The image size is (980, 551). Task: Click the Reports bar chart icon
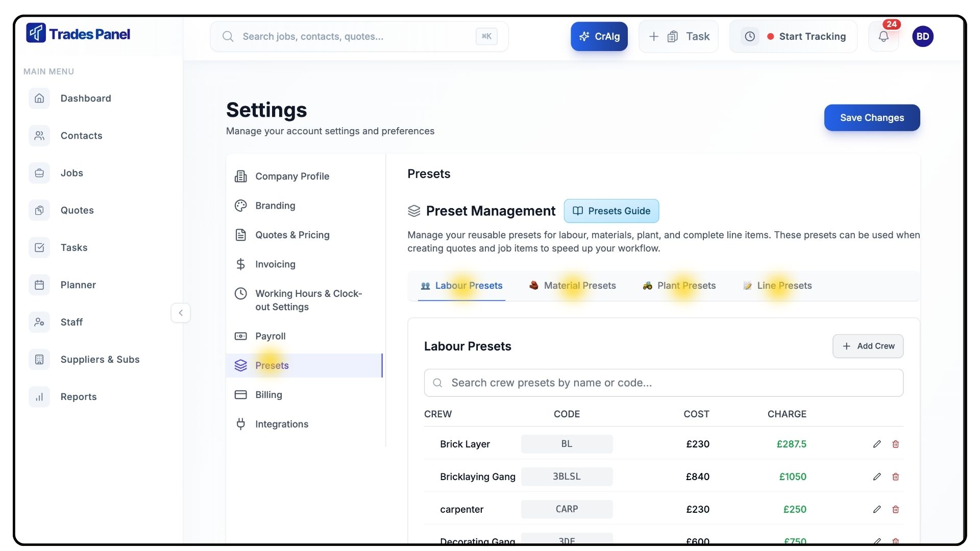(39, 397)
